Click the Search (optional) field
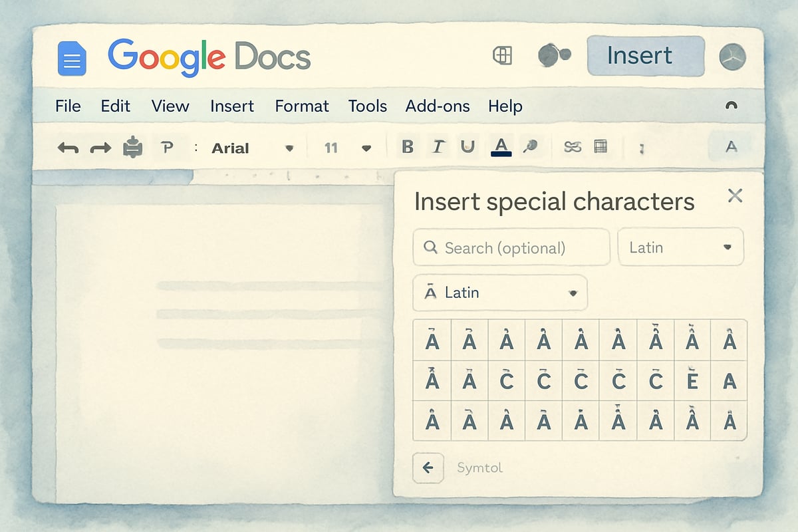The image size is (798, 532). 511,247
